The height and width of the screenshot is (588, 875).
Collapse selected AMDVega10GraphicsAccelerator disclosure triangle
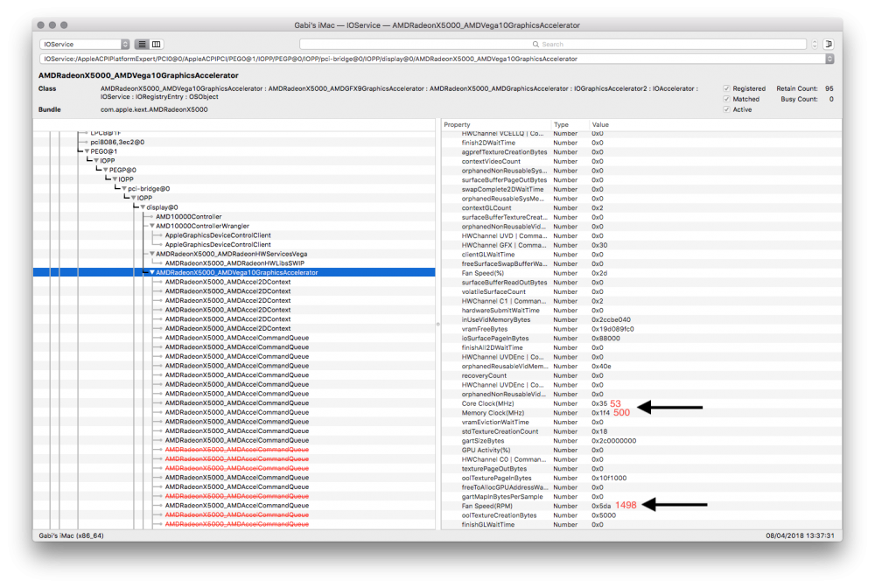[x=151, y=272]
